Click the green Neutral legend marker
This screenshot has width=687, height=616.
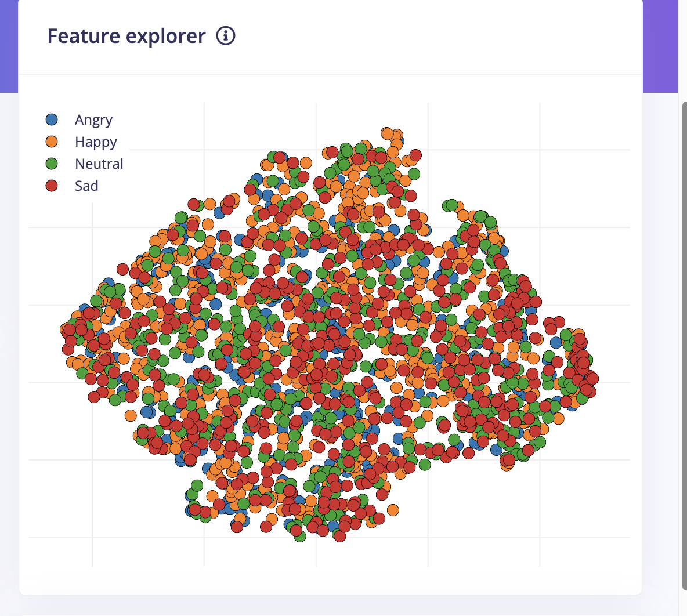(52, 164)
